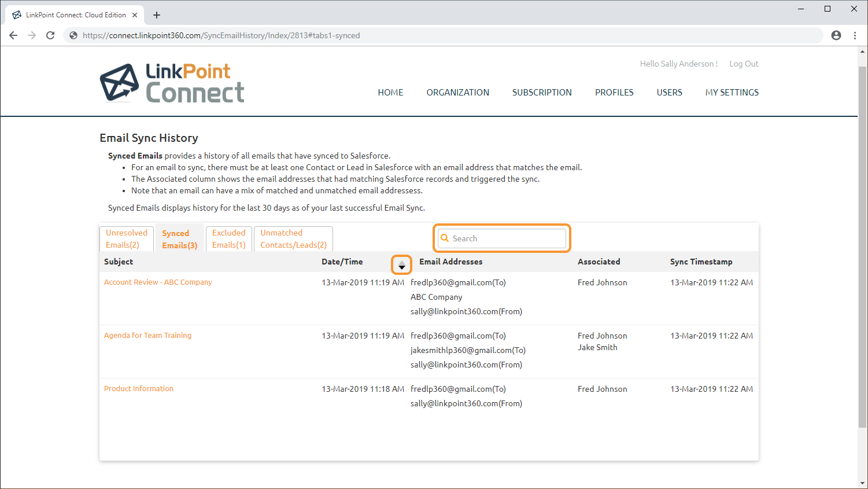Open the ORGANIZATION menu item
This screenshot has height=489, width=868.
[x=458, y=93]
